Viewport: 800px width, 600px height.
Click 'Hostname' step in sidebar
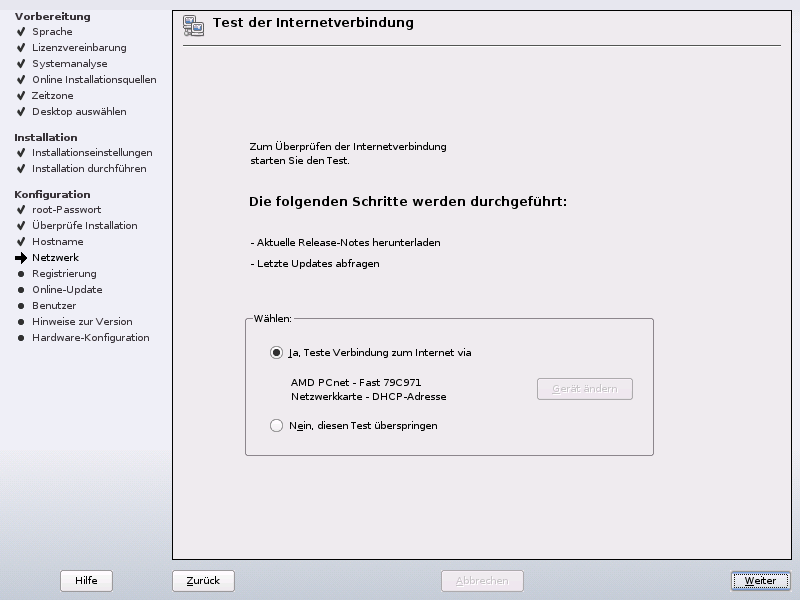coord(58,241)
